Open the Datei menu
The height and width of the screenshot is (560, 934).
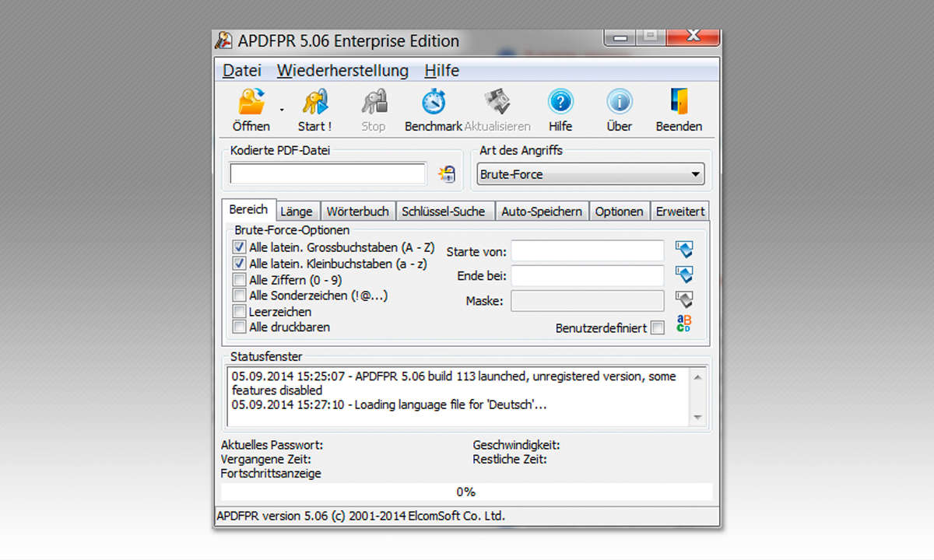[x=242, y=71]
